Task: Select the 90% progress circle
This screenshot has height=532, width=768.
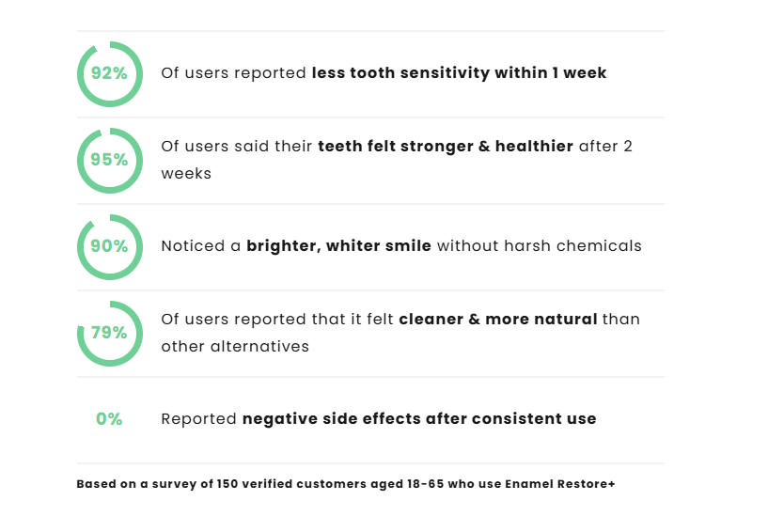Action: point(109,246)
